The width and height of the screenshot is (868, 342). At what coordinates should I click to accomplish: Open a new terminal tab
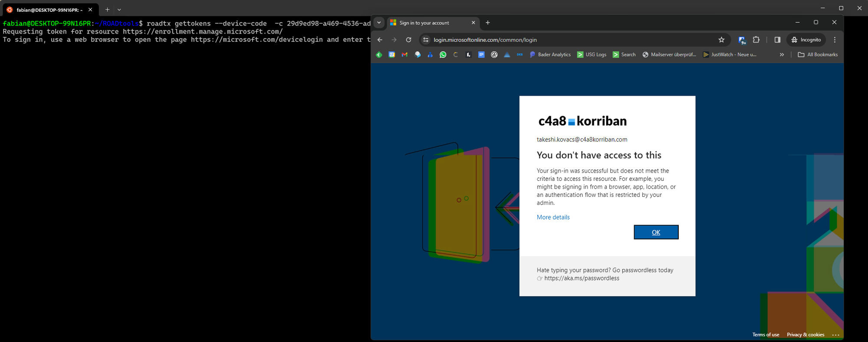107,10
